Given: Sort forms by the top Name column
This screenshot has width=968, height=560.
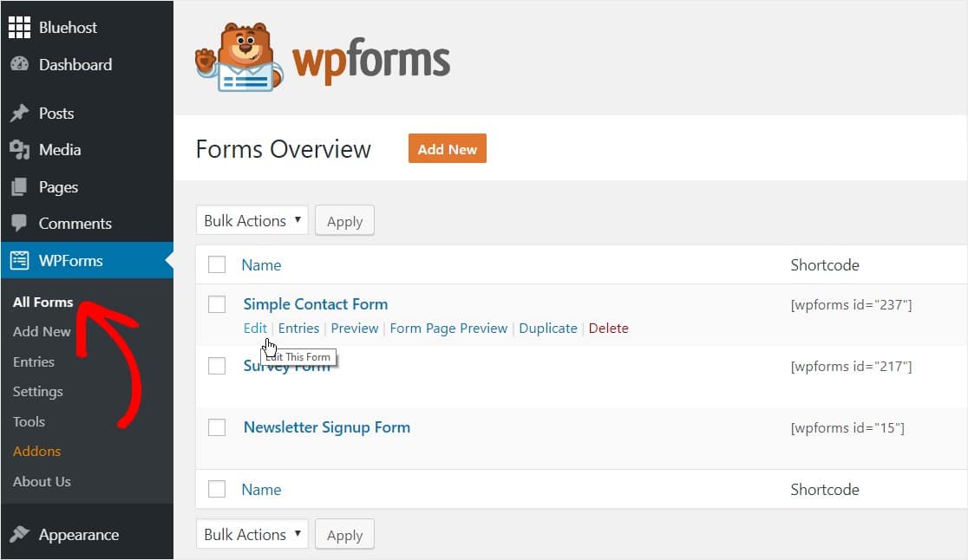Looking at the screenshot, I should pyautogui.click(x=261, y=265).
